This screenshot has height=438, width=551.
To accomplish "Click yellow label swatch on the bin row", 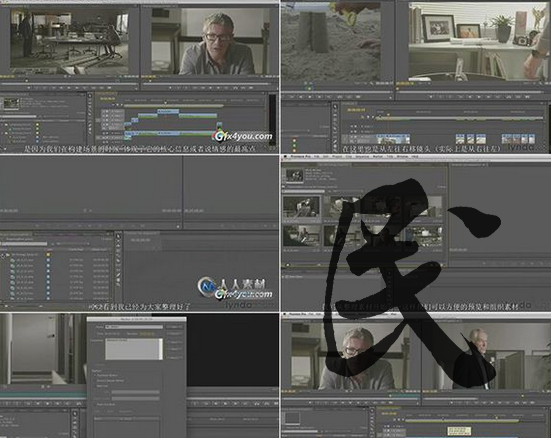I will [48, 255].
